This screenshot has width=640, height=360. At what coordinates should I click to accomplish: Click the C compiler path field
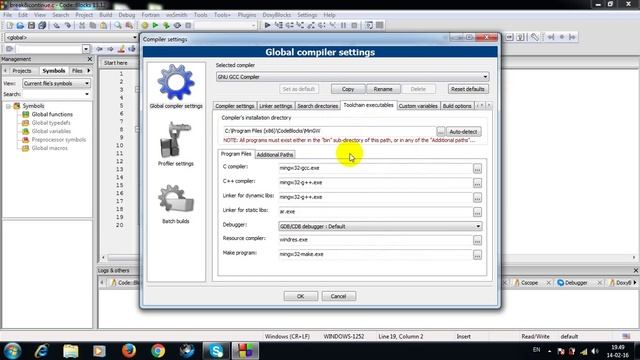tap(375, 168)
